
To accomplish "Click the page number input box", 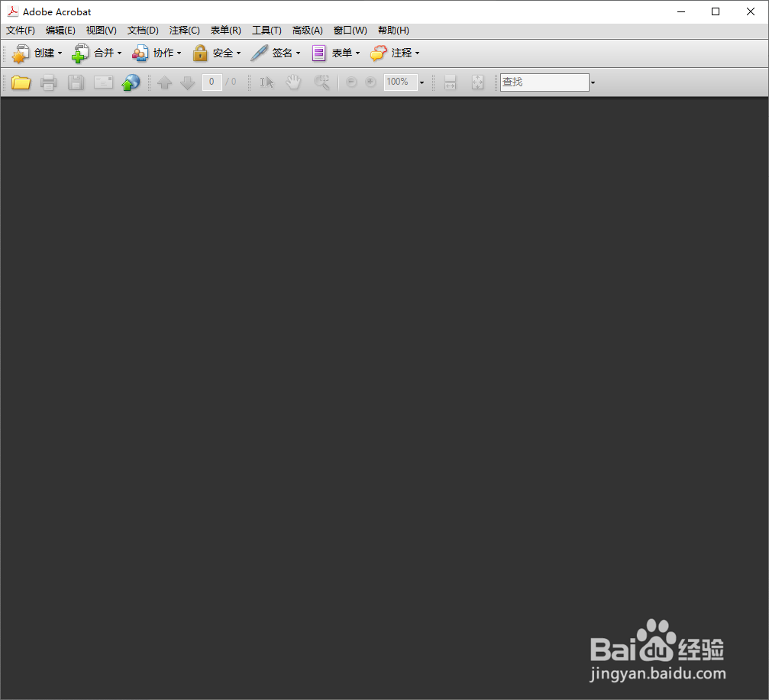I will [x=212, y=82].
